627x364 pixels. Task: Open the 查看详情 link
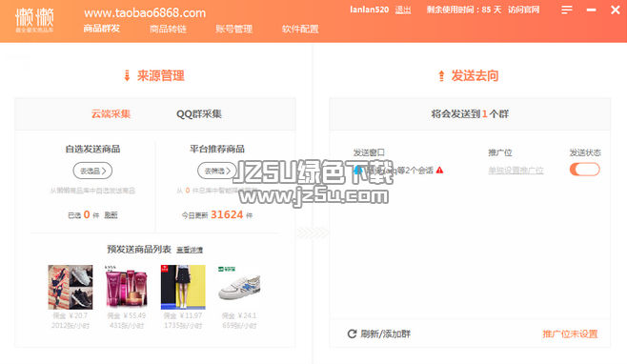coord(190,250)
